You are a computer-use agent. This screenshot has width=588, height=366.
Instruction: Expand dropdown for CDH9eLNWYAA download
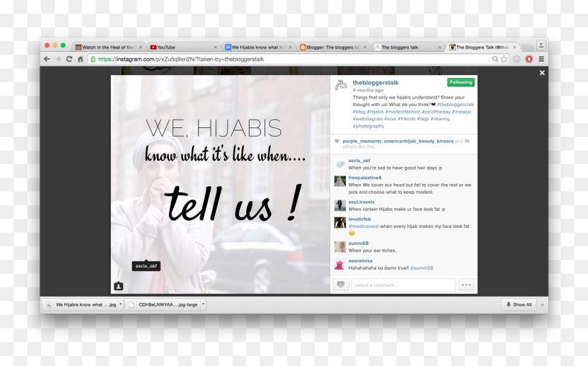click(203, 304)
